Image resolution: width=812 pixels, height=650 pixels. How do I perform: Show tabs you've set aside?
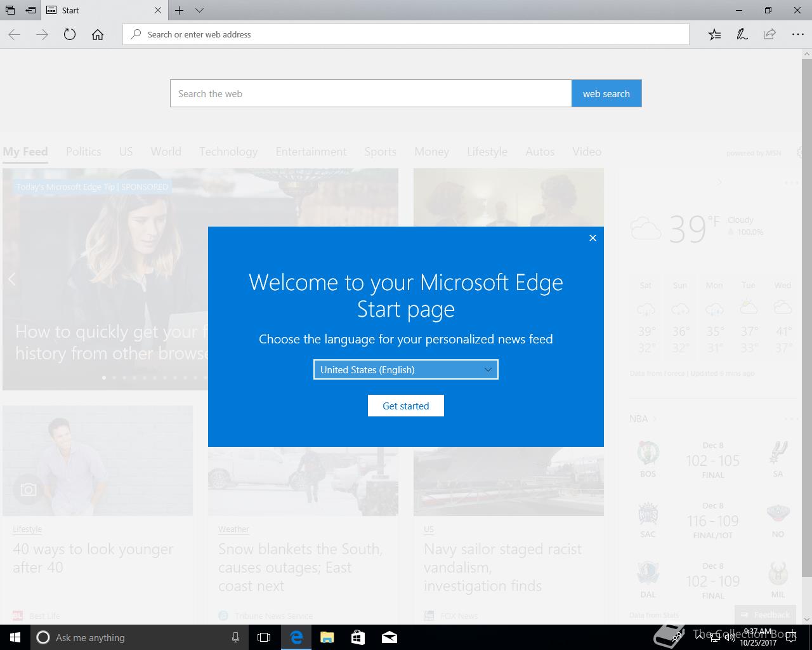tap(10, 10)
